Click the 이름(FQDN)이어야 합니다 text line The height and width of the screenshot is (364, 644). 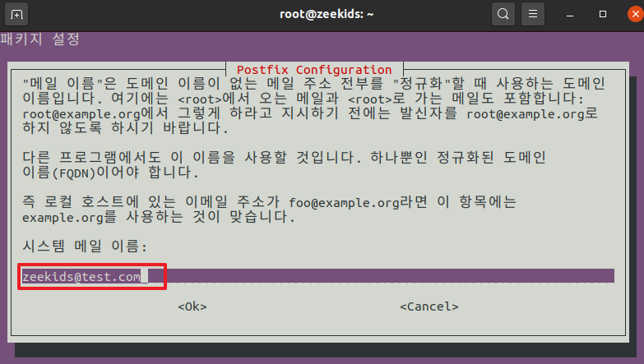pos(110,173)
